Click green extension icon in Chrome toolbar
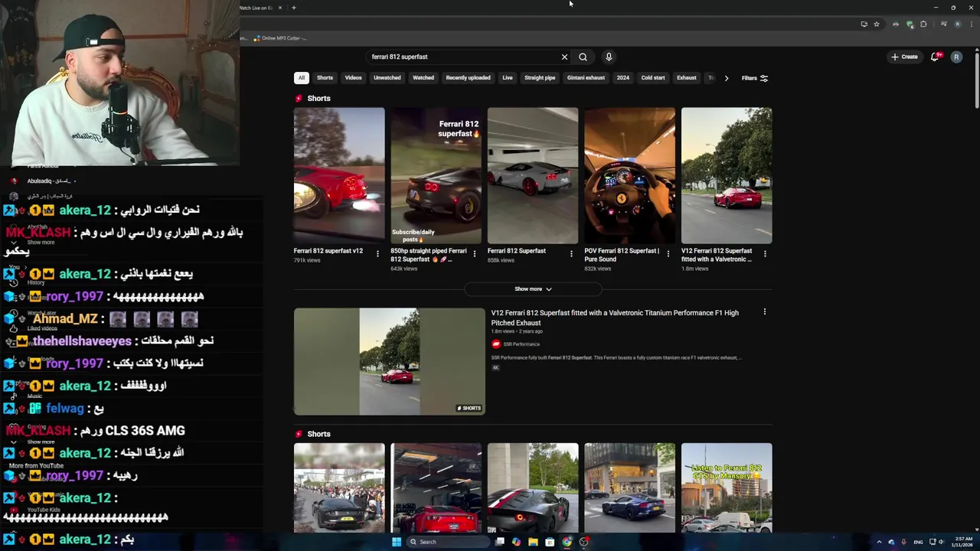980x551 pixels. pyautogui.click(x=910, y=24)
